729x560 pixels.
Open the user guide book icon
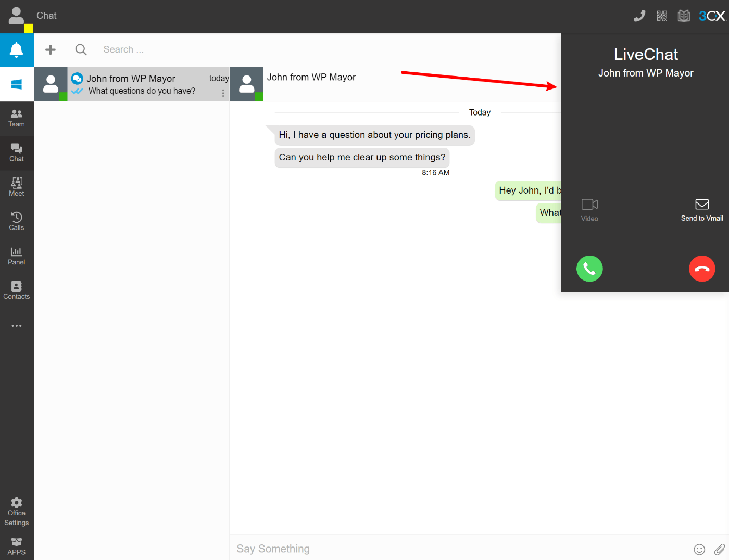pos(684,16)
